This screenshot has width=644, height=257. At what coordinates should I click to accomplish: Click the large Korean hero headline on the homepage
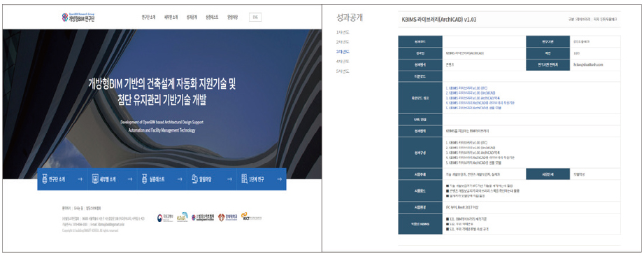[162, 91]
